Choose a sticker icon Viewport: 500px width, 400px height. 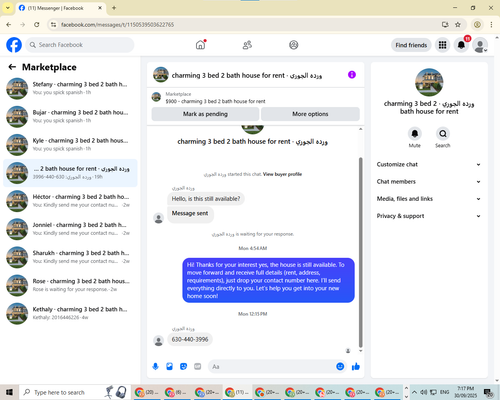pos(183,367)
